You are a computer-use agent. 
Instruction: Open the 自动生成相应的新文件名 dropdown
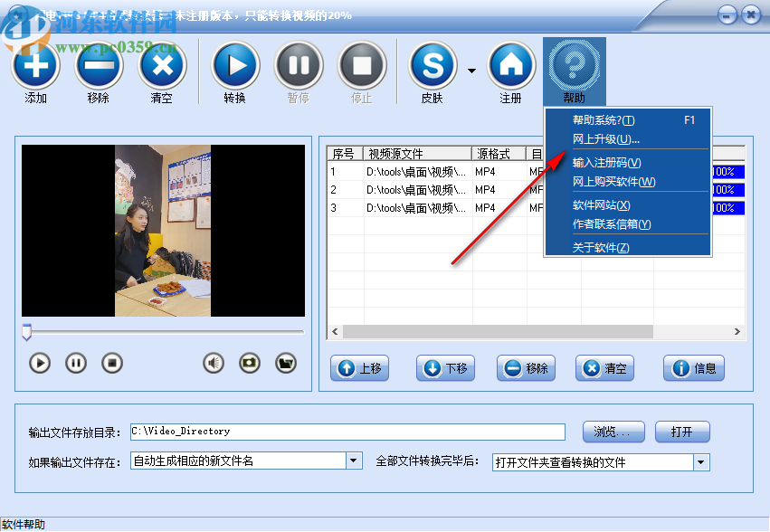353,461
